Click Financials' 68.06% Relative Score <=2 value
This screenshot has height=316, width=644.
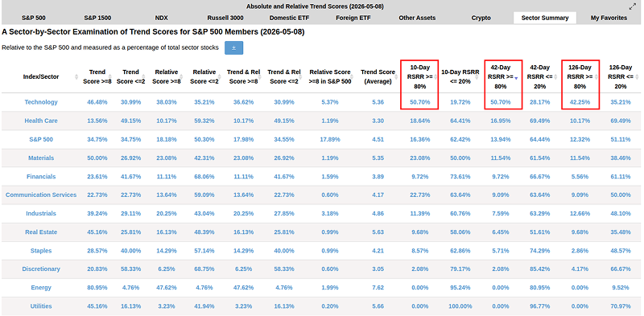[x=204, y=176]
